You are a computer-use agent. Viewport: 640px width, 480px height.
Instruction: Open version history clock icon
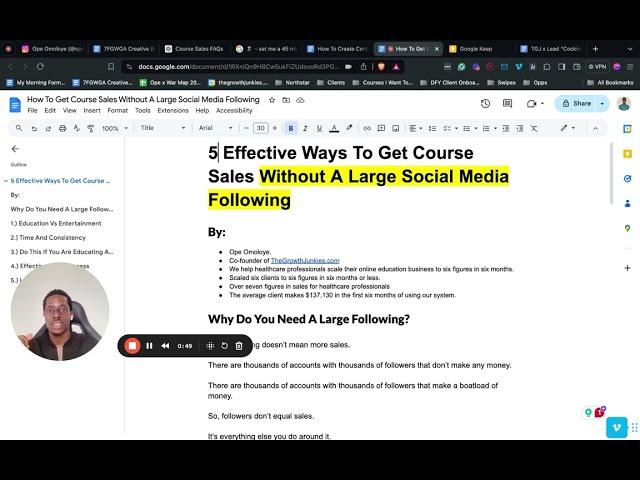tap(485, 103)
